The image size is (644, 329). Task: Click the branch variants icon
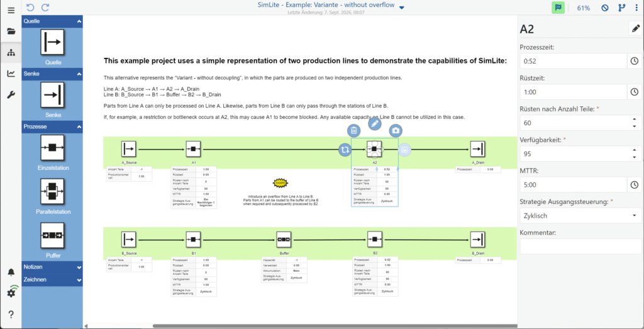[x=623, y=8]
